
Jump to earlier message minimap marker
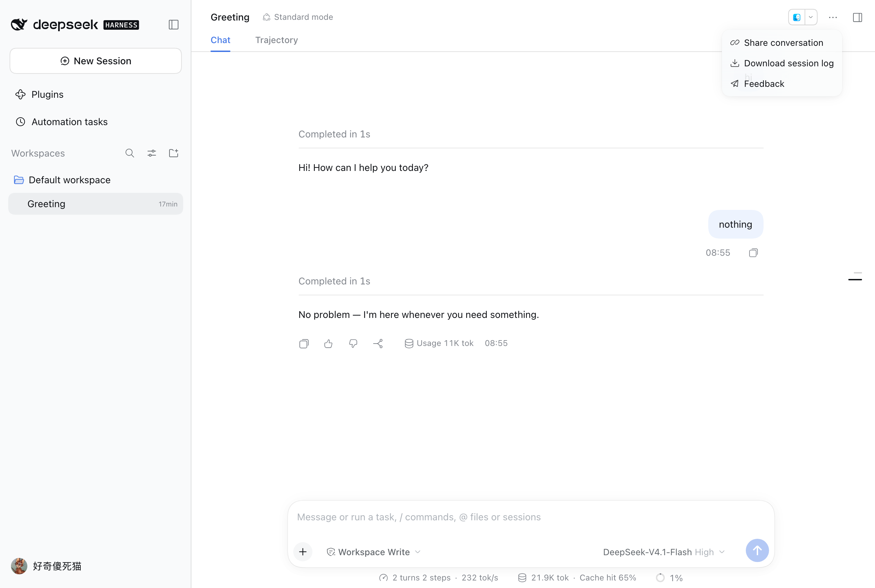[858, 272]
